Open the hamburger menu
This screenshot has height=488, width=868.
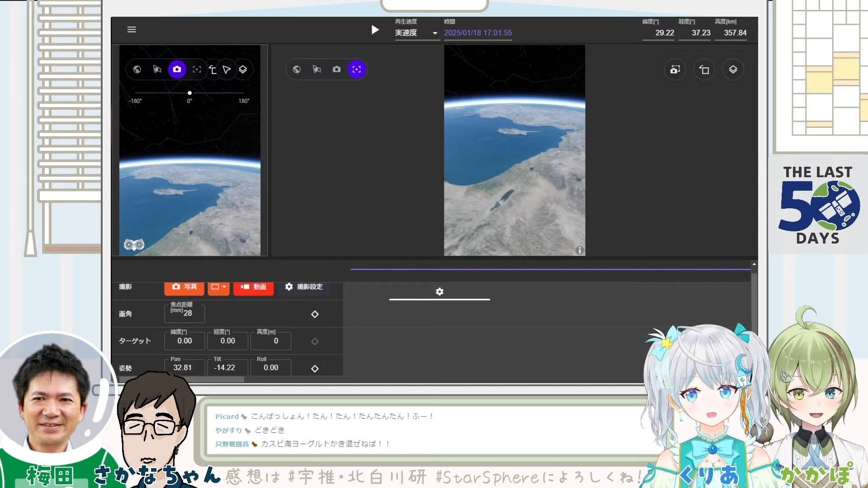pyautogui.click(x=132, y=29)
